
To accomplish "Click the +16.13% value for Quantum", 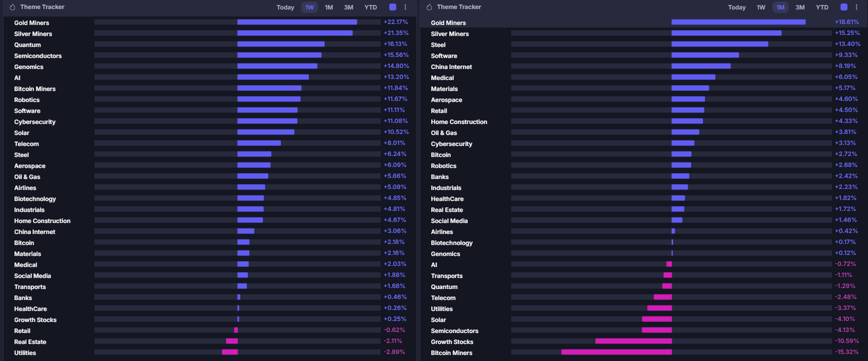I will click(x=395, y=44).
